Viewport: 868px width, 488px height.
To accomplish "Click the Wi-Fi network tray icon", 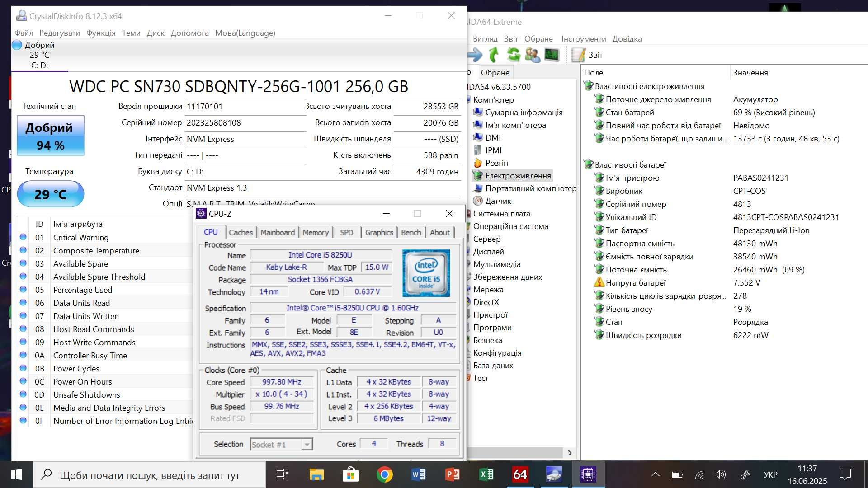I will [x=700, y=474].
